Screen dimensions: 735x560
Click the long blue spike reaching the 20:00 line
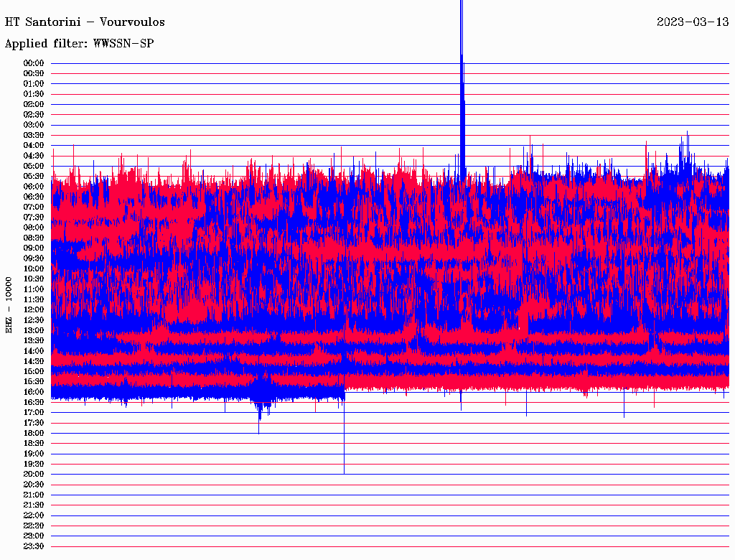point(344,445)
